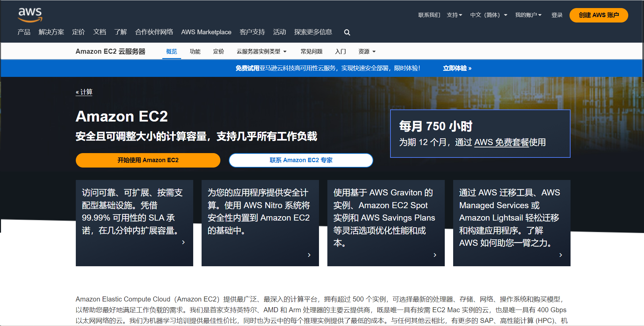Open the 中文 (简体) language dropdown
This screenshot has width=644, height=326.
click(x=489, y=15)
